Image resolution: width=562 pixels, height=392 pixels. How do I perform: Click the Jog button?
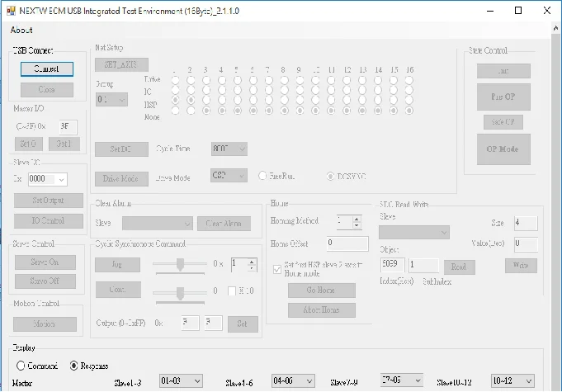pyautogui.click(x=117, y=265)
